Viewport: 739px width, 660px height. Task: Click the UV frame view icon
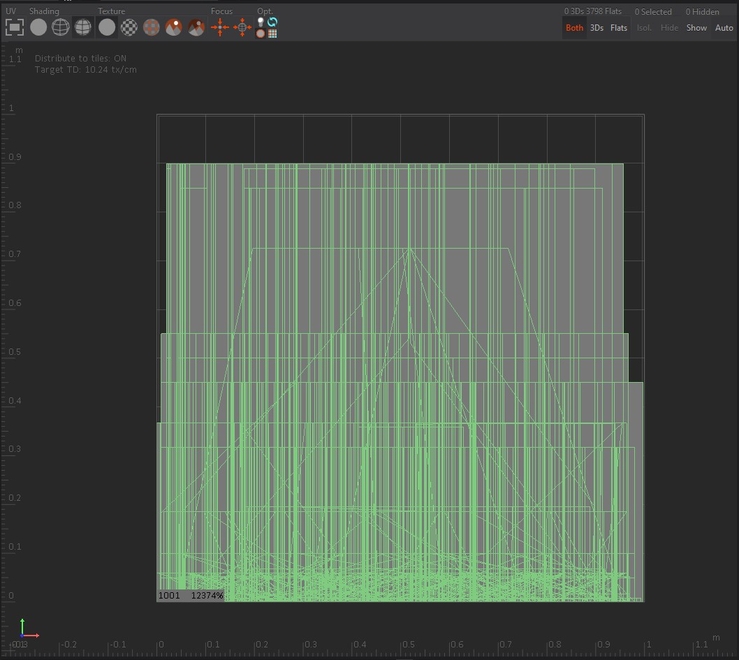pos(15,27)
